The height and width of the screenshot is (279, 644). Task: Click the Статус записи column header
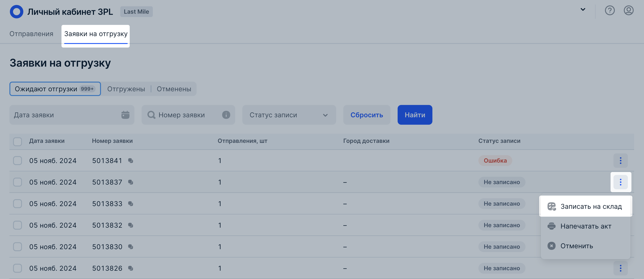click(499, 141)
